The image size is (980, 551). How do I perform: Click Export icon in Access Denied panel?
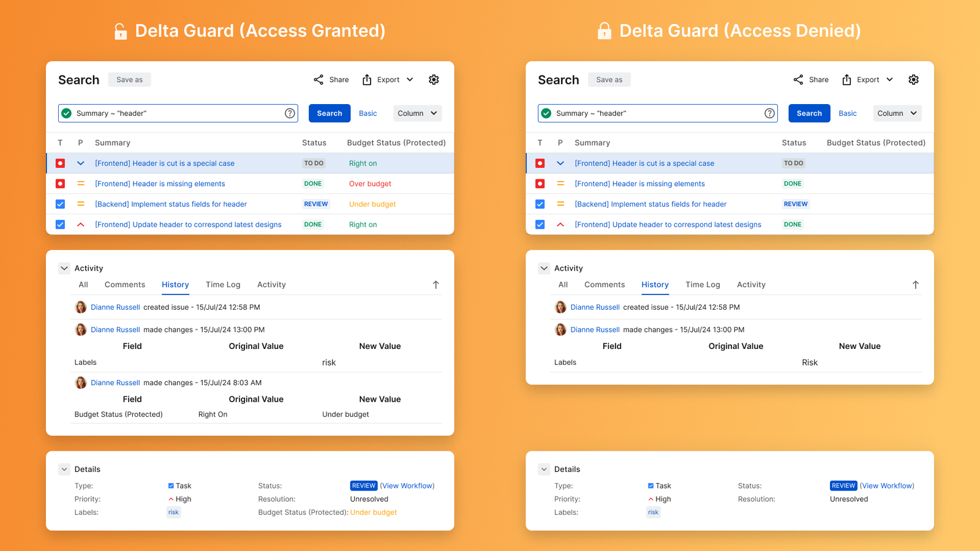(846, 80)
